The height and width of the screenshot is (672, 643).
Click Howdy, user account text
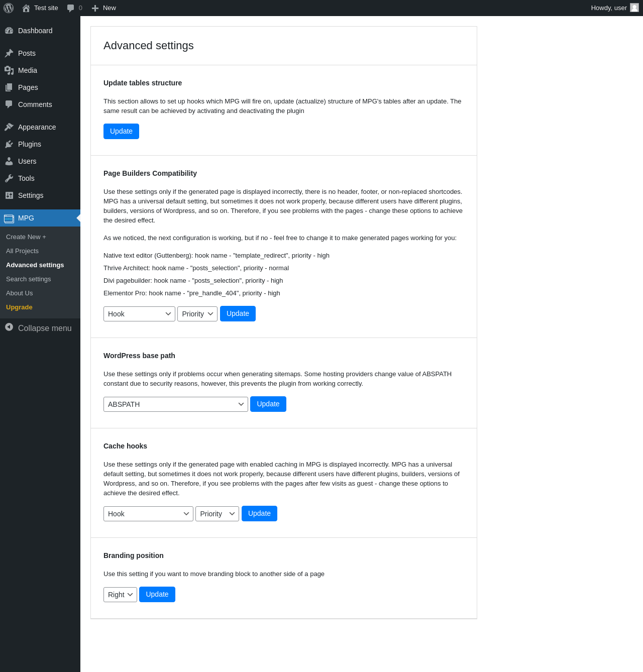click(609, 8)
